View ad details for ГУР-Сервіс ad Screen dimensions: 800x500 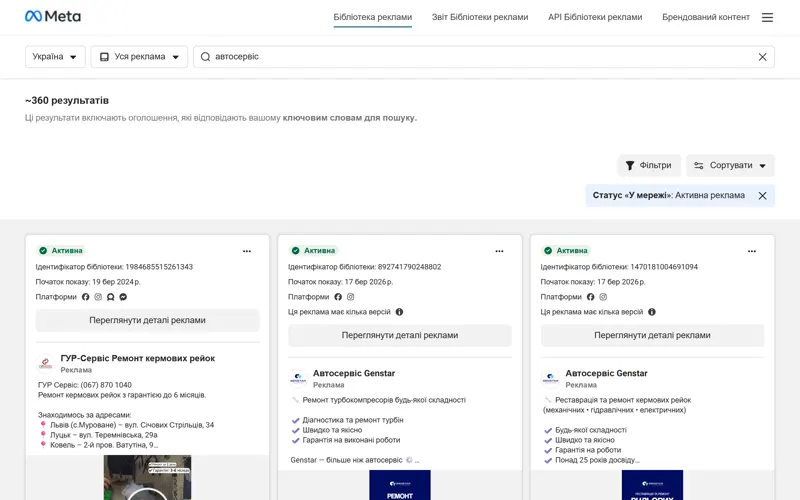point(147,320)
